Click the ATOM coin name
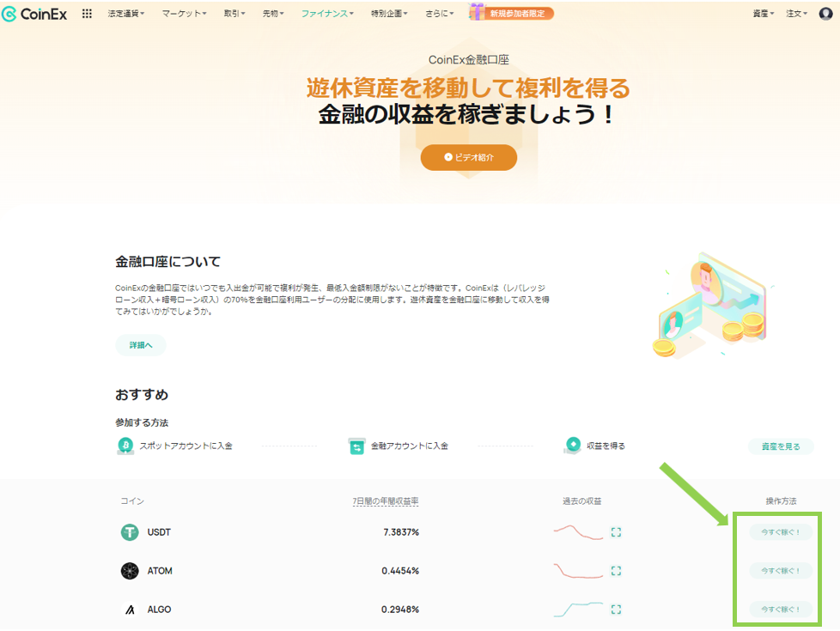 pos(160,570)
